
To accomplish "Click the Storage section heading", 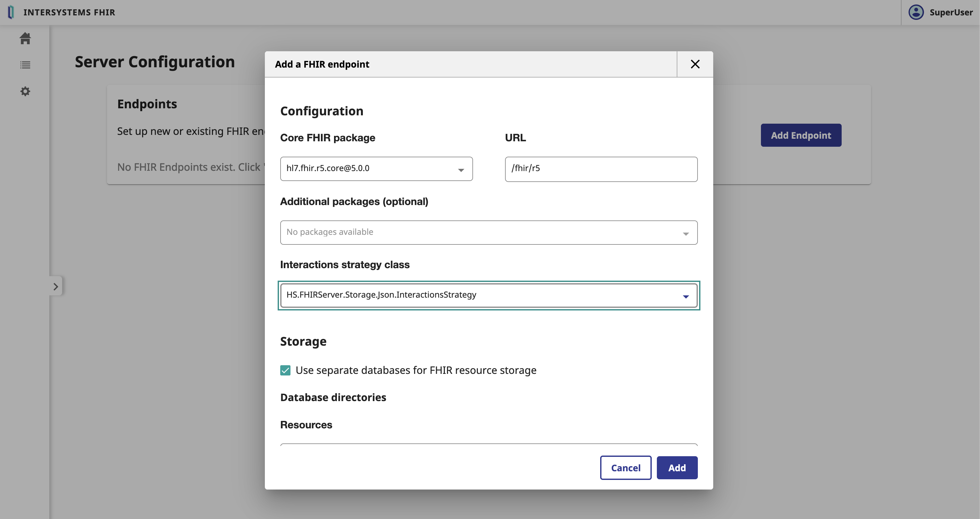I will [x=303, y=342].
